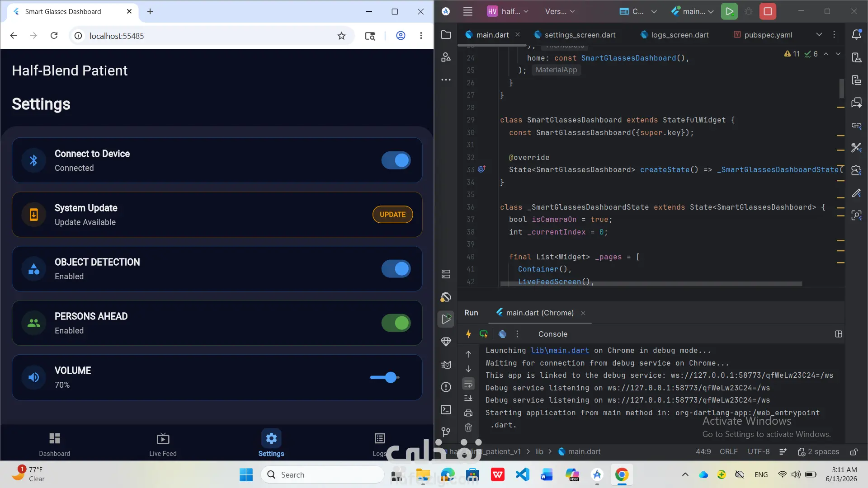Open Chrome profile icon
868x488 pixels.
click(401, 36)
